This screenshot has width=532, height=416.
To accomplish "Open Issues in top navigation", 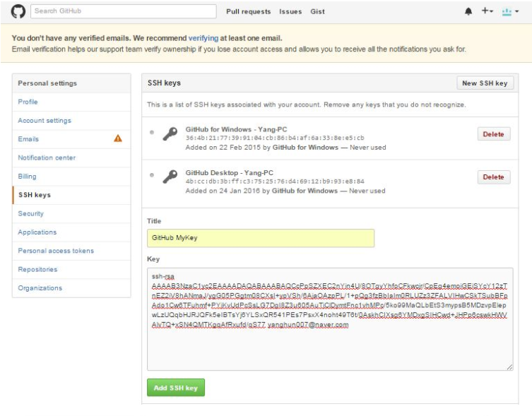I will (290, 11).
